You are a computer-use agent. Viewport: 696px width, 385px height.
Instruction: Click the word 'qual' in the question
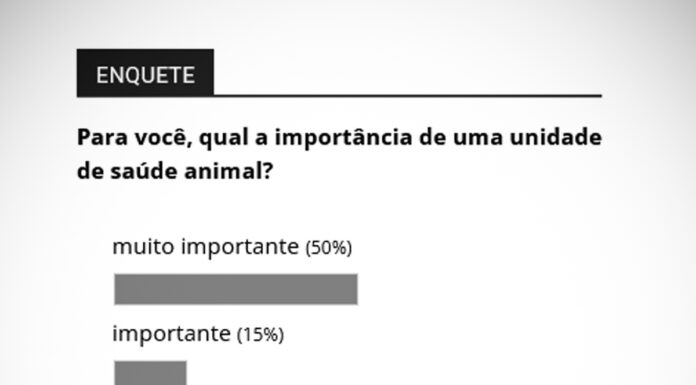(223, 139)
